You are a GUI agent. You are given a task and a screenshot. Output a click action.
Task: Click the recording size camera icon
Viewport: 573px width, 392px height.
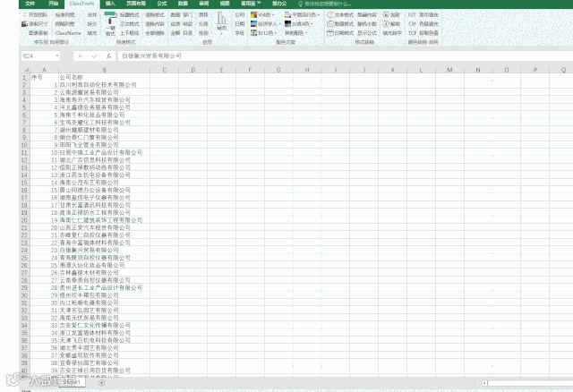click(24, 24)
